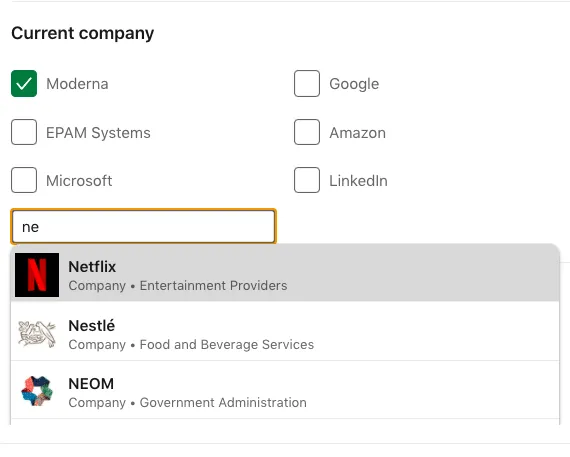Click 'Company • Government Administration' subtitle
This screenshot has height=457, width=570.
click(x=188, y=402)
